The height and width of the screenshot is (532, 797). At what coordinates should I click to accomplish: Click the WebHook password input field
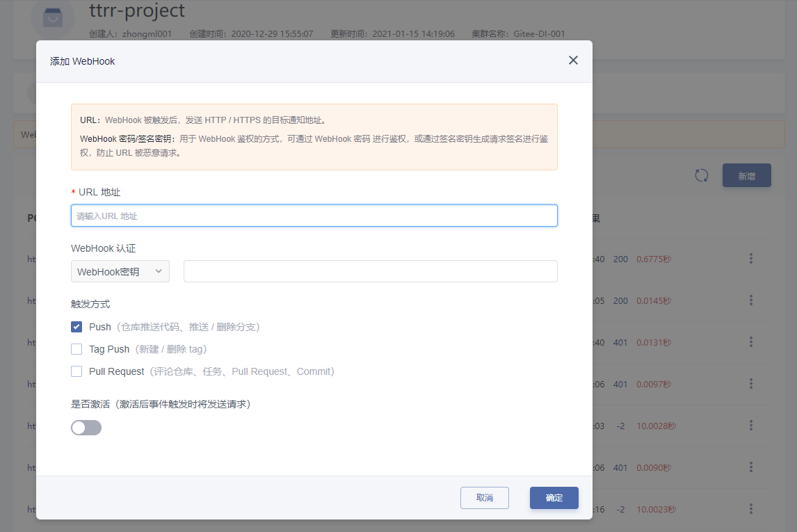click(x=371, y=271)
